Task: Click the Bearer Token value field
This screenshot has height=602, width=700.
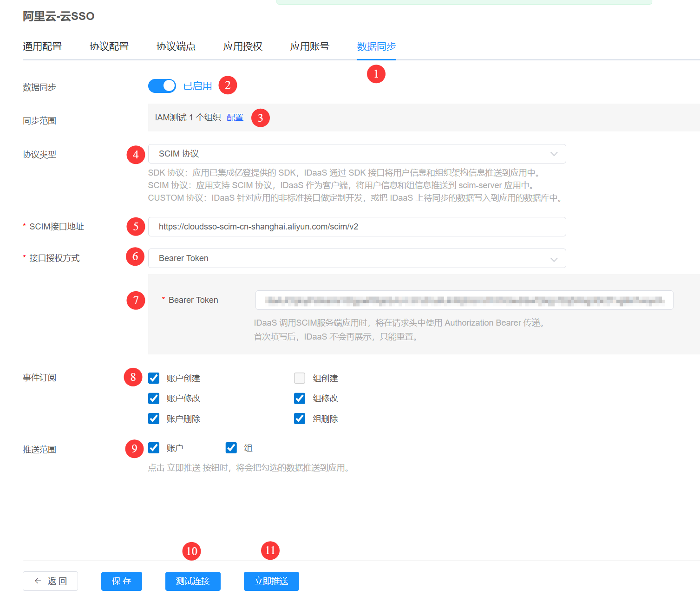Action: pos(464,301)
